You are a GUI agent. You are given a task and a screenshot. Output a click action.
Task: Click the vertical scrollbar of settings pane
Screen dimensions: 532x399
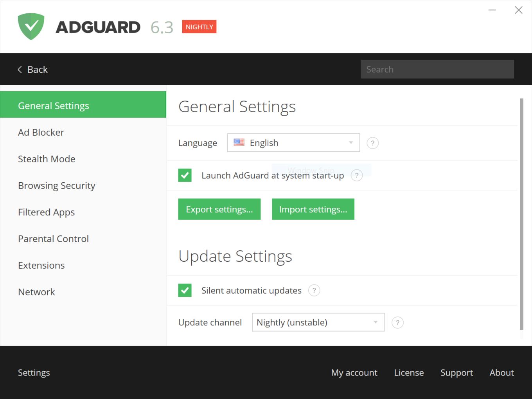(x=521, y=214)
